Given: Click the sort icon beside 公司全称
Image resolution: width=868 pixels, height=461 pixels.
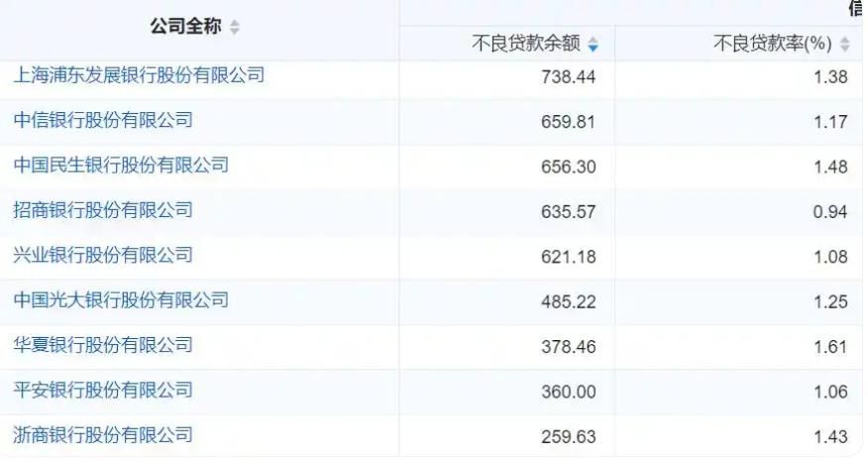Looking at the screenshot, I should coord(235,28).
